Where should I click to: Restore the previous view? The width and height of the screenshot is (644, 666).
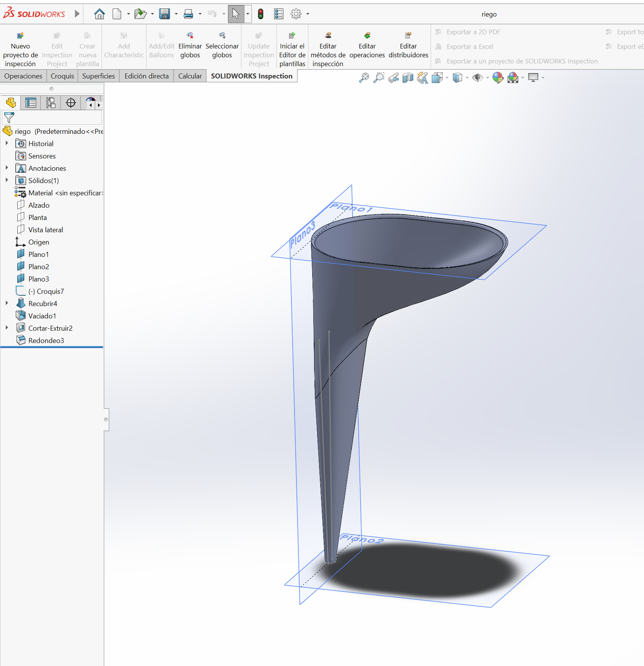point(393,78)
